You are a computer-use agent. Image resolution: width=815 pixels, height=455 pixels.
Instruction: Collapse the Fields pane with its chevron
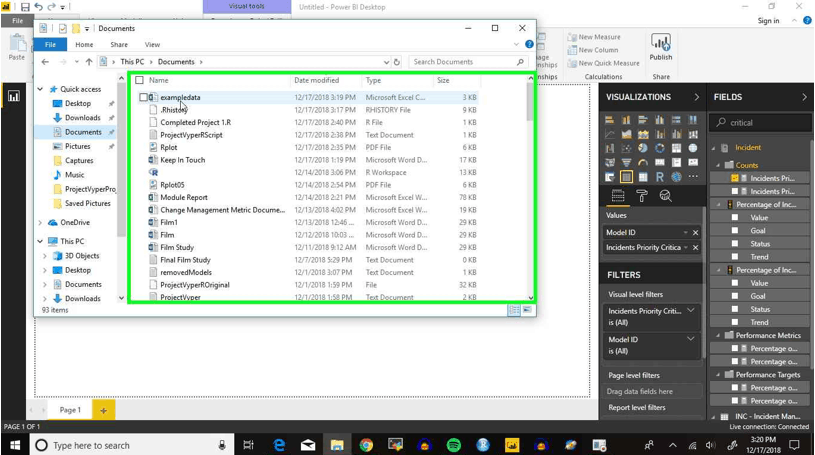(x=804, y=97)
